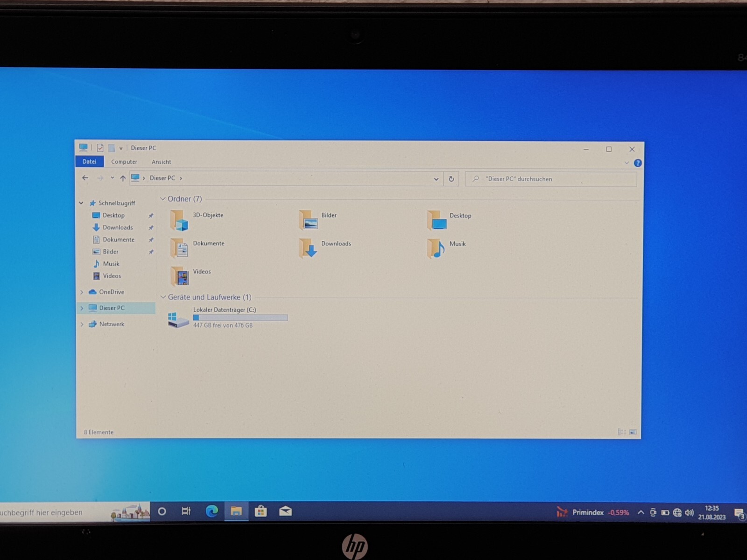747x560 pixels.
Task: Open the Downloads folder in Ordner section
Action: click(x=308, y=248)
